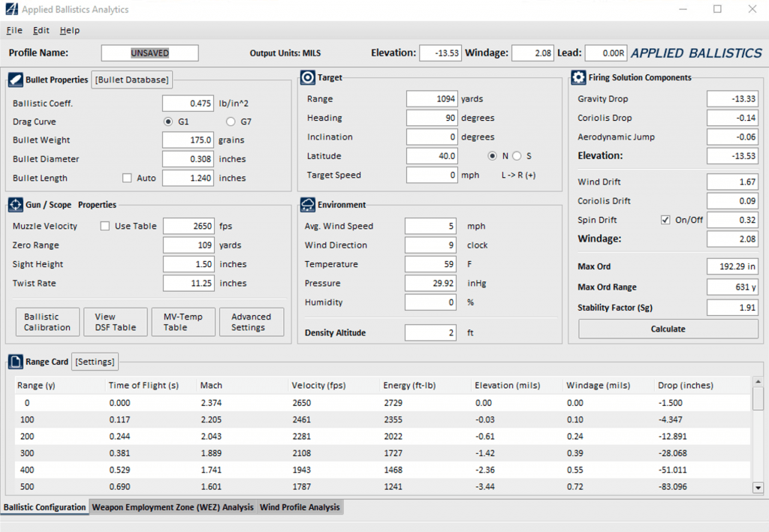Check the Use Table muzzle velocity box
769x532 pixels.
(x=105, y=226)
